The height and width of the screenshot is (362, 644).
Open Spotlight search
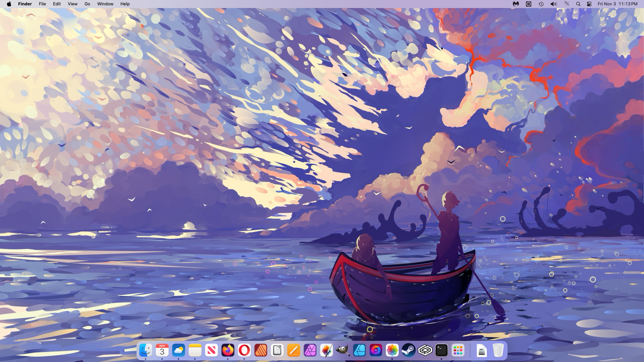coord(578,4)
